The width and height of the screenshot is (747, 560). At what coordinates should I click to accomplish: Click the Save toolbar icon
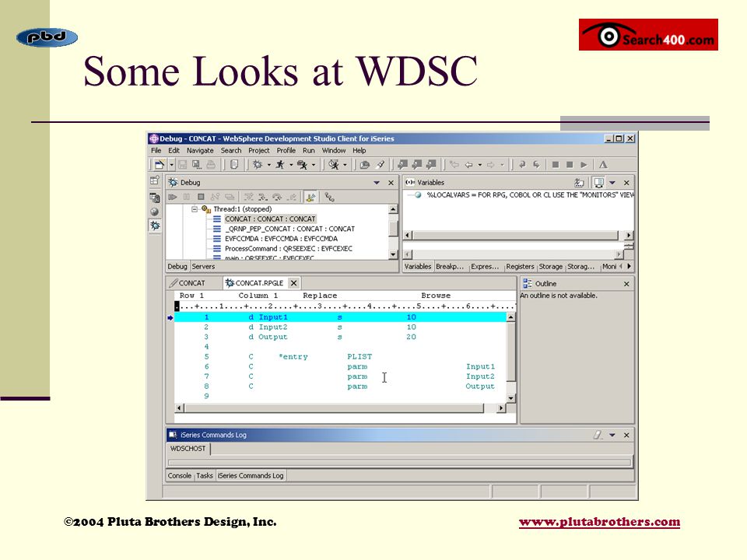click(x=182, y=165)
